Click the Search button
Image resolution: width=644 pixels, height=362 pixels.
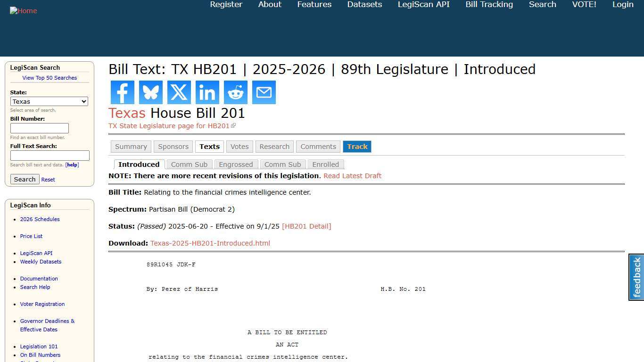coord(25,179)
